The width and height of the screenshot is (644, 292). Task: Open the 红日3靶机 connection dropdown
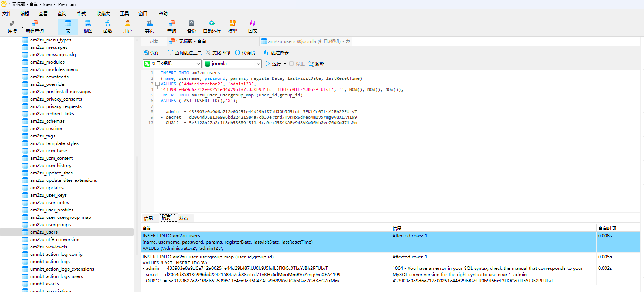point(198,64)
